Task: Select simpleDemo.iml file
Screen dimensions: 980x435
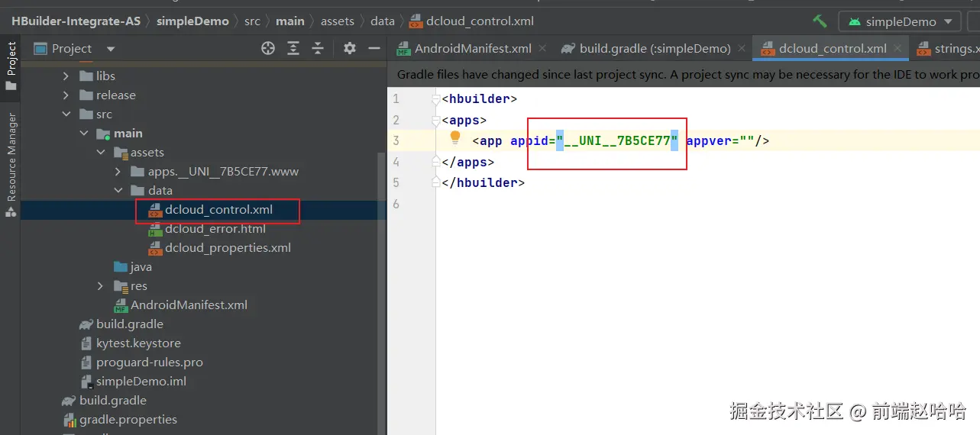Action: pos(141,382)
